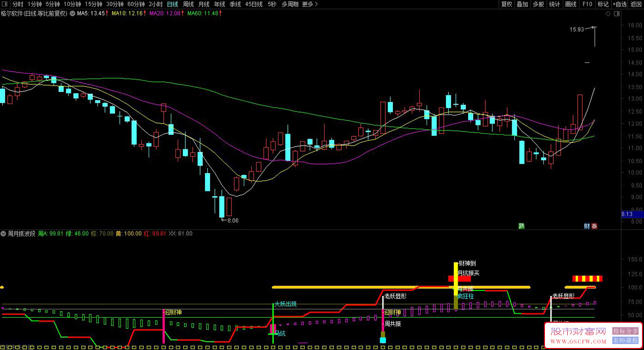Screen dimensions: 644x350
Task: Click the 8.06 low price label
Action: point(233,221)
